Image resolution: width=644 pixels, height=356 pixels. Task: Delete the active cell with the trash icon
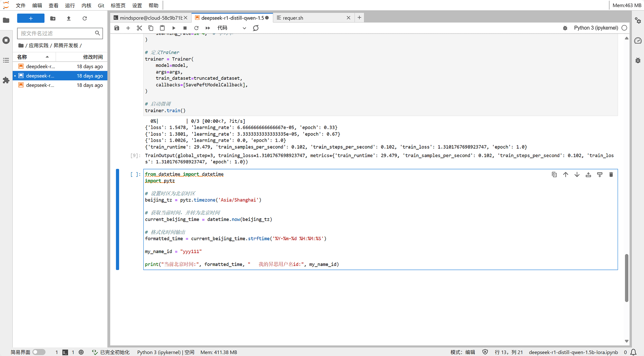[x=611, y=175]
